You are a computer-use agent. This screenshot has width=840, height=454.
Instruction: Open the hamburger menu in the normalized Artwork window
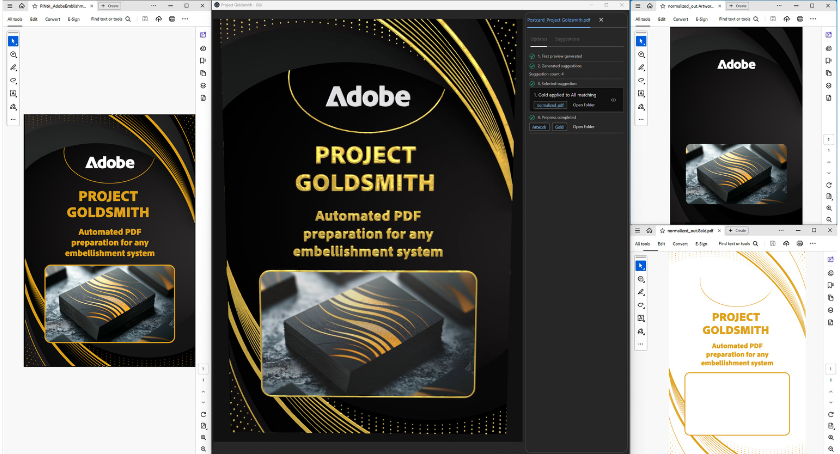[637, 6]
